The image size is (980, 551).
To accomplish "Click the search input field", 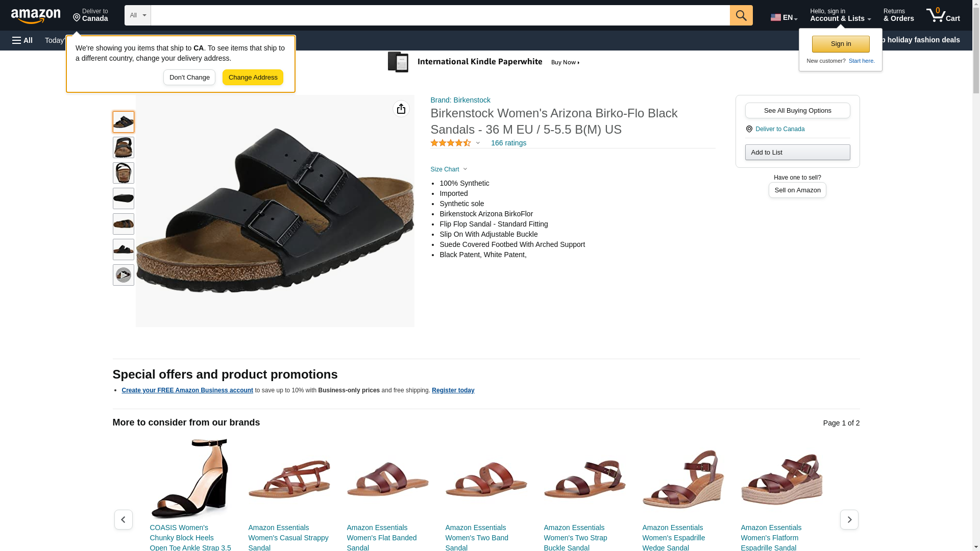I will pyautogui.click(x=440, y=15).
